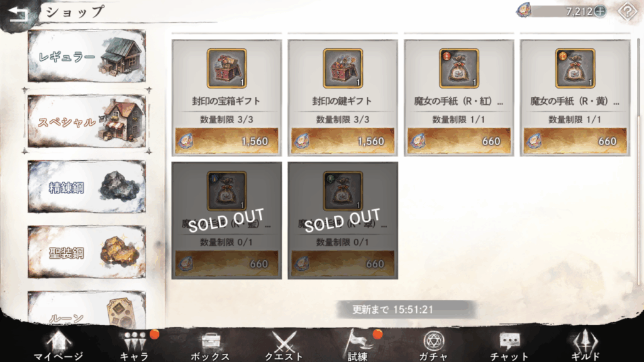The image size is (644, 362).
Task: Select 魔女の手紙（R・紅）item thumbnail
Action: point(458,69)
